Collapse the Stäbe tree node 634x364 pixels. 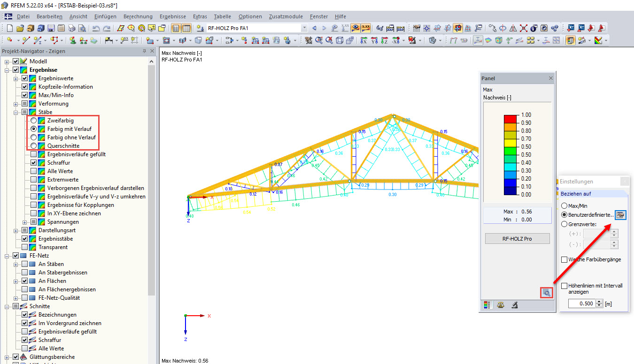point(16,112)
